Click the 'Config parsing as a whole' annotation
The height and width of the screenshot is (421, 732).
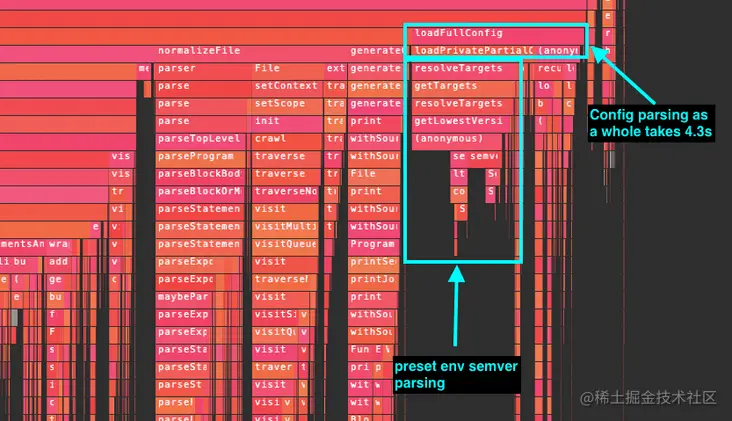(651, 123)
